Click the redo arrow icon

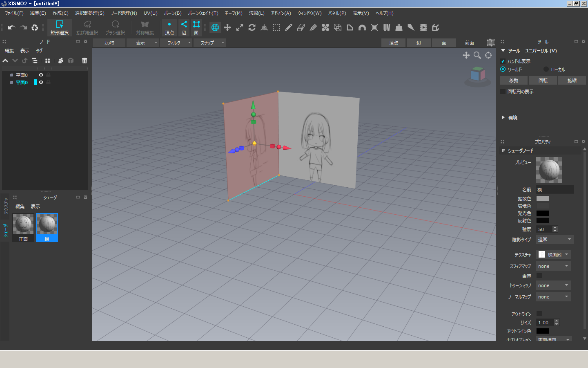click(x=23, y=27)
